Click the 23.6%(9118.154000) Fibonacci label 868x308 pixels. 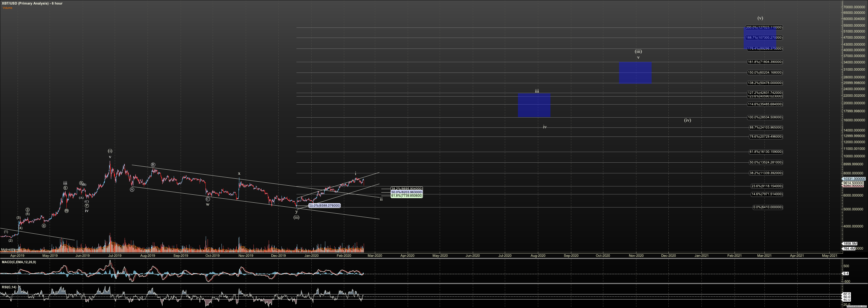767,186
